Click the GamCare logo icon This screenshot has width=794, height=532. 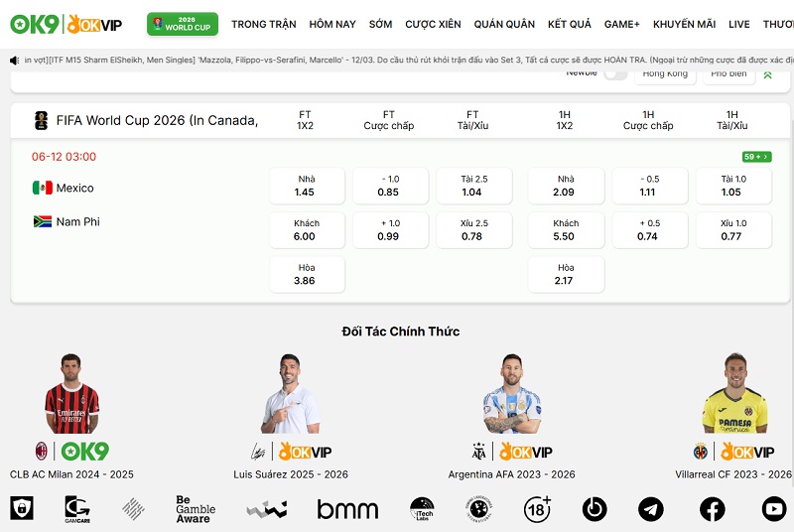tap(77, 509)
